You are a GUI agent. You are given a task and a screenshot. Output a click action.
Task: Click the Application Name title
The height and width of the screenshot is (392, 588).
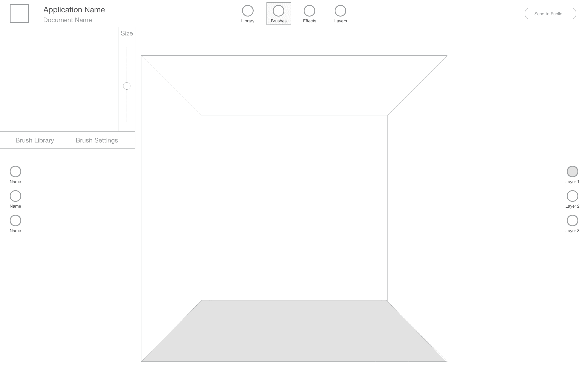tap(74, 9)
